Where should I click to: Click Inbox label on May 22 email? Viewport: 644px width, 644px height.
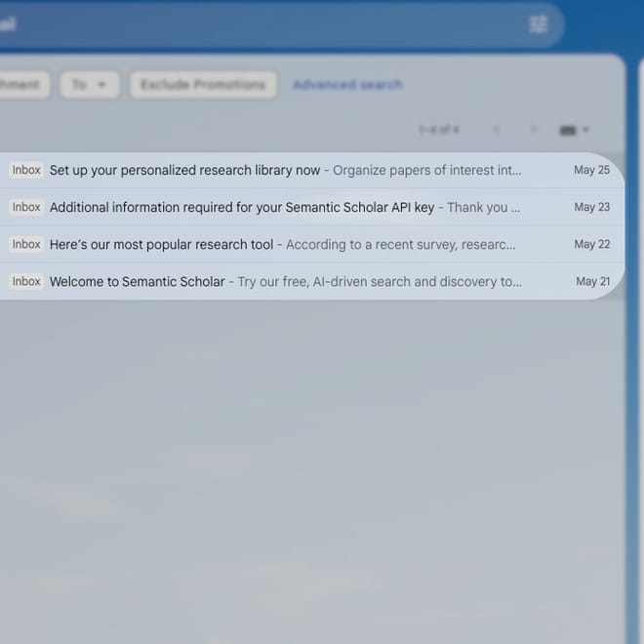26,244
